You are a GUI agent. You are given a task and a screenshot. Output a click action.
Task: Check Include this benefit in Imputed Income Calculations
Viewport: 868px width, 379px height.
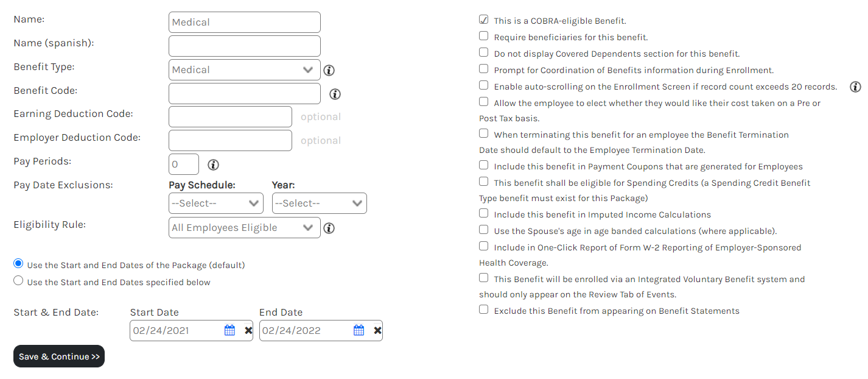coord(483,214)
